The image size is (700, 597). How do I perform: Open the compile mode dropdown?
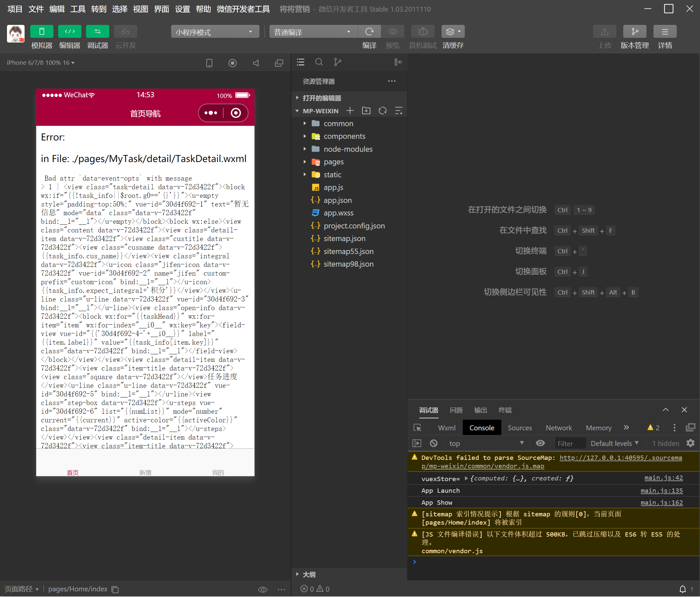313,32
